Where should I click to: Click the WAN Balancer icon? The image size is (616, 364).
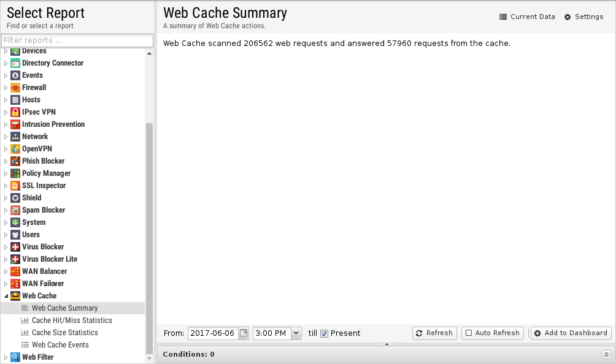pyautogui.click(x=15, y=271)
